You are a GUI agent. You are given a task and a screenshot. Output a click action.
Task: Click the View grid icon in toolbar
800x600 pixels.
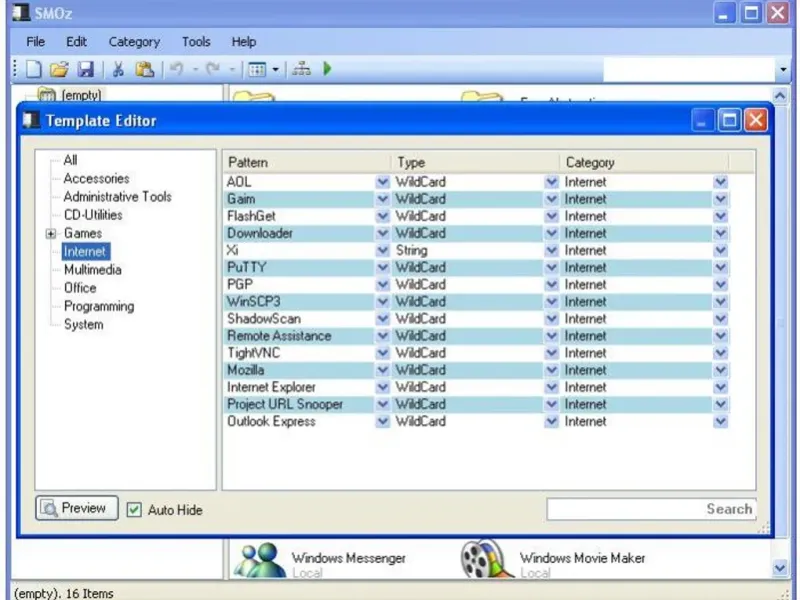click(x=257, y=69)
